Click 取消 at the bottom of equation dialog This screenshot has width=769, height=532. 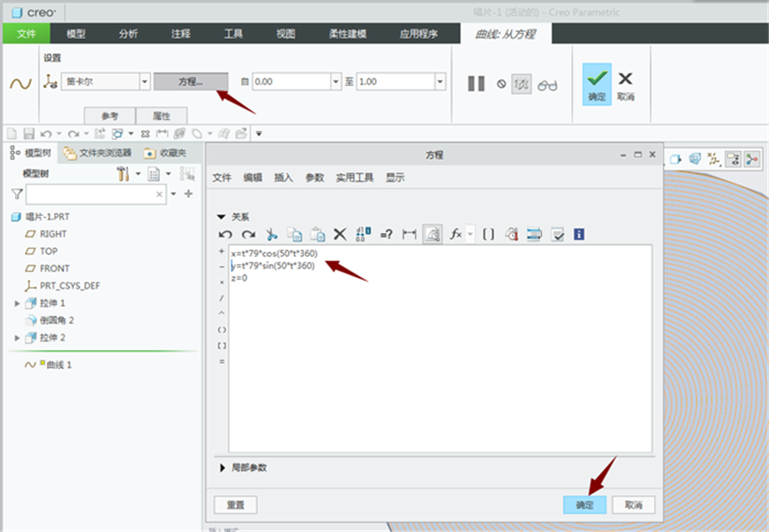(x=633, y=505)
